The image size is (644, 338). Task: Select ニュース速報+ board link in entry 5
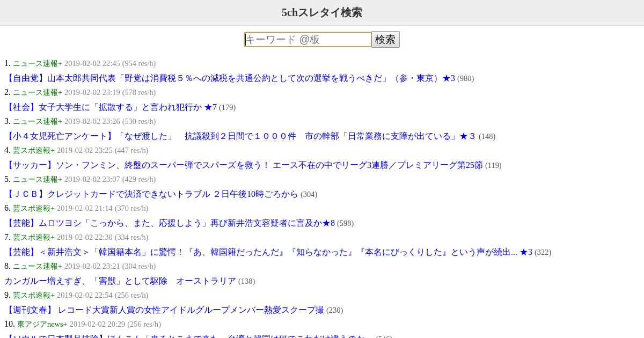click(x=38, y=179)
